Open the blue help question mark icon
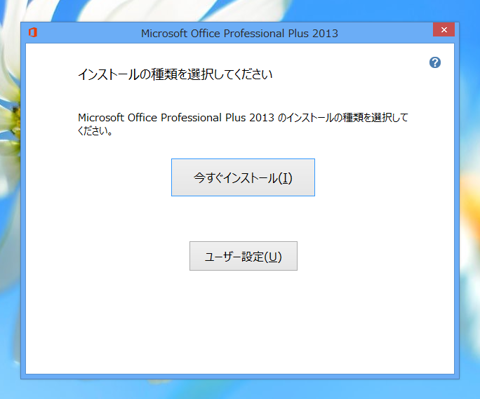Screen dimensions: 480x399 [435, 63]
